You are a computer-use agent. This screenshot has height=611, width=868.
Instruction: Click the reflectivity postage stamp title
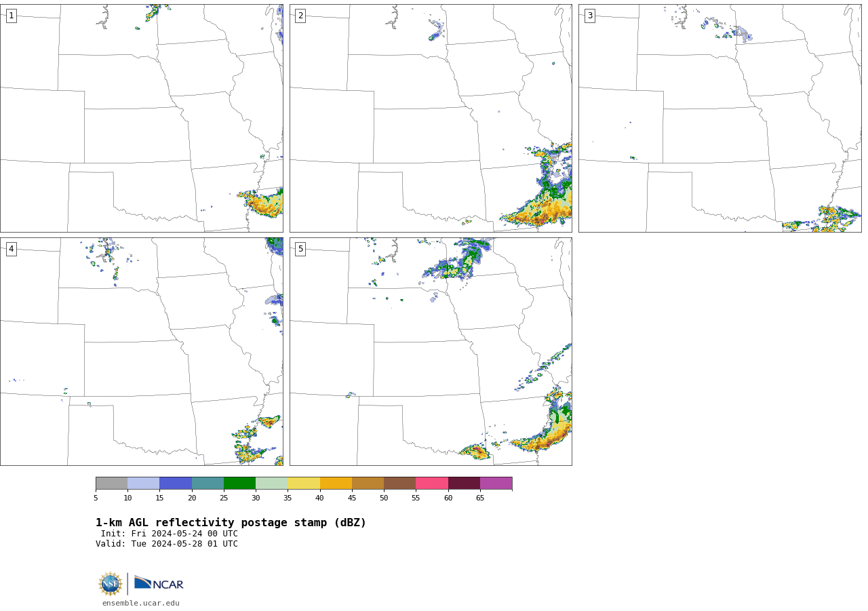coord(231,523)
